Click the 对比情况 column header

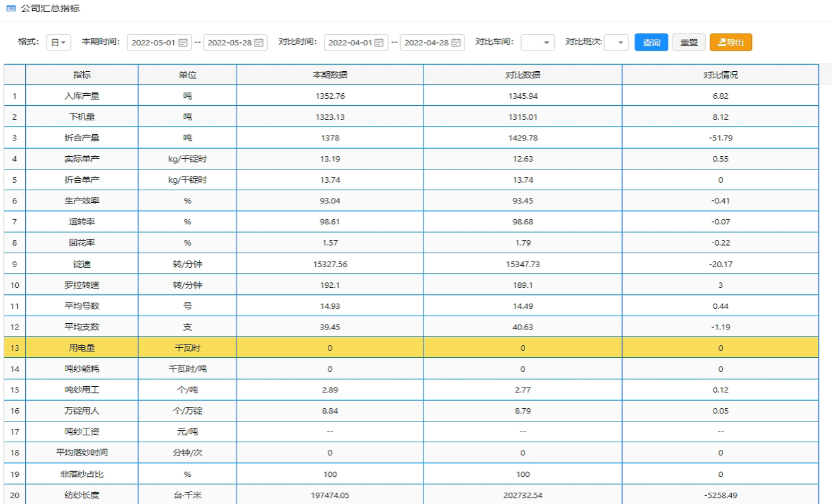tap(720, 75)
